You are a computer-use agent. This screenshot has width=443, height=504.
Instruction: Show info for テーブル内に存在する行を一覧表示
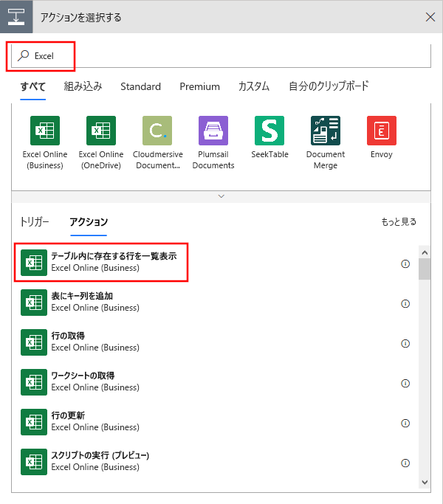(x=405, y=264)
